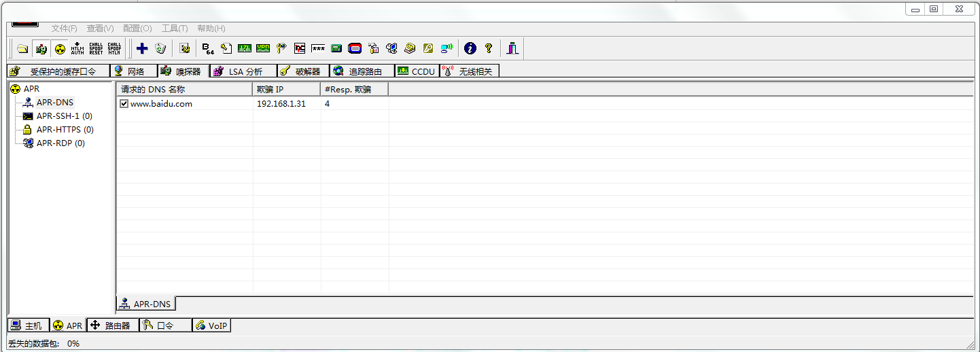Select APR-RDP (0) in the tree
Viewport: 980px width, 352px height.
point(60,143)
